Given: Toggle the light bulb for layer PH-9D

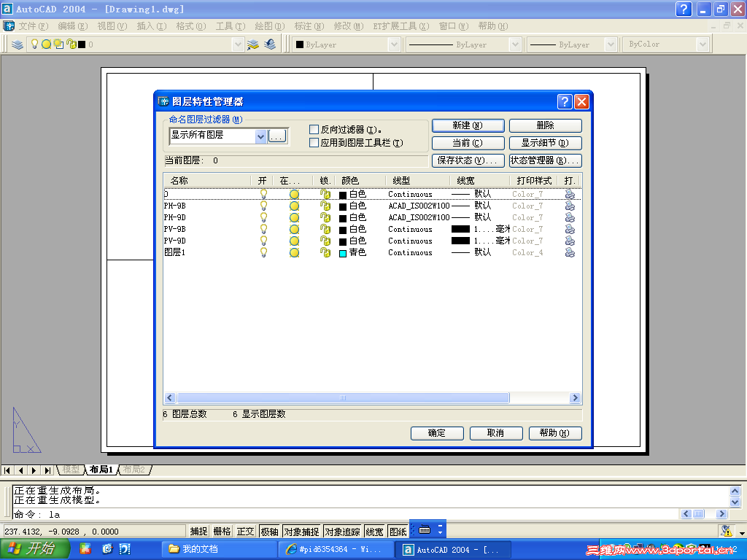Looking at the screenshot, I should pos(263,217).
